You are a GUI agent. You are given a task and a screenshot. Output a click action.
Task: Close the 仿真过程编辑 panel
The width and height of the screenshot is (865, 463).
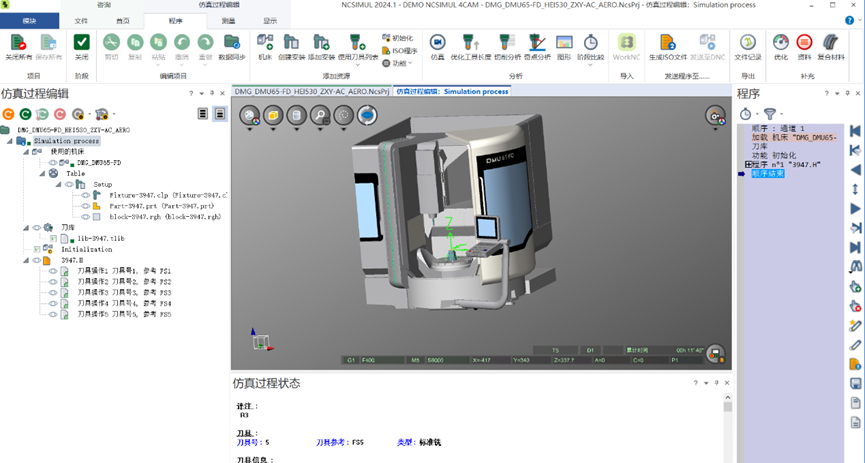click(222, 94)
